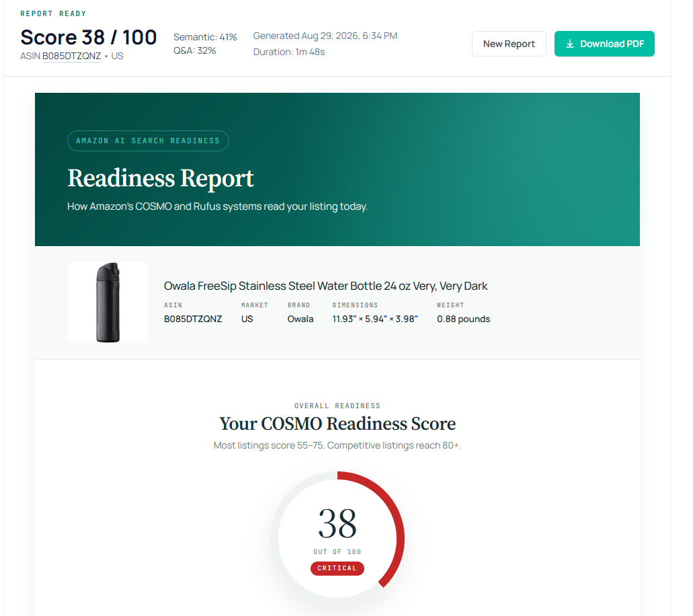Open the B085DTZQNZ ASIN link in header
Image resolution: width=693 pixels, height=616 pixels.
click(72, 56)
